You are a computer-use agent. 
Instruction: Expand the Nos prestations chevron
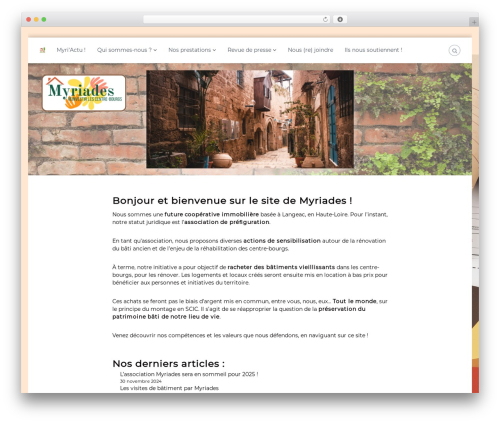coord(214,50)
